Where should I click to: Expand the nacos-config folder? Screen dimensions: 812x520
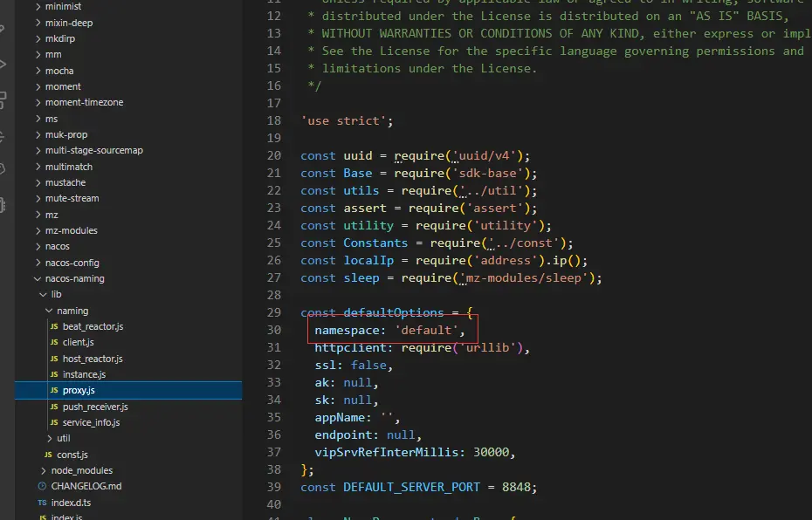(38, 263)
